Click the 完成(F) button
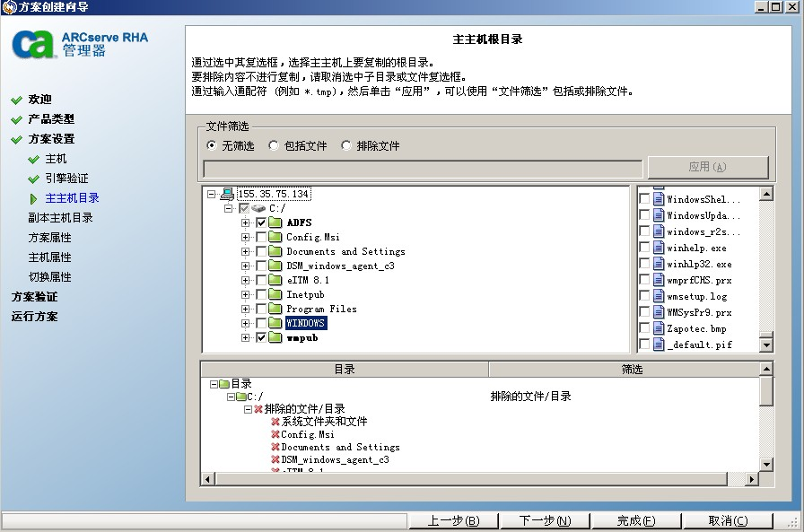 636,520
